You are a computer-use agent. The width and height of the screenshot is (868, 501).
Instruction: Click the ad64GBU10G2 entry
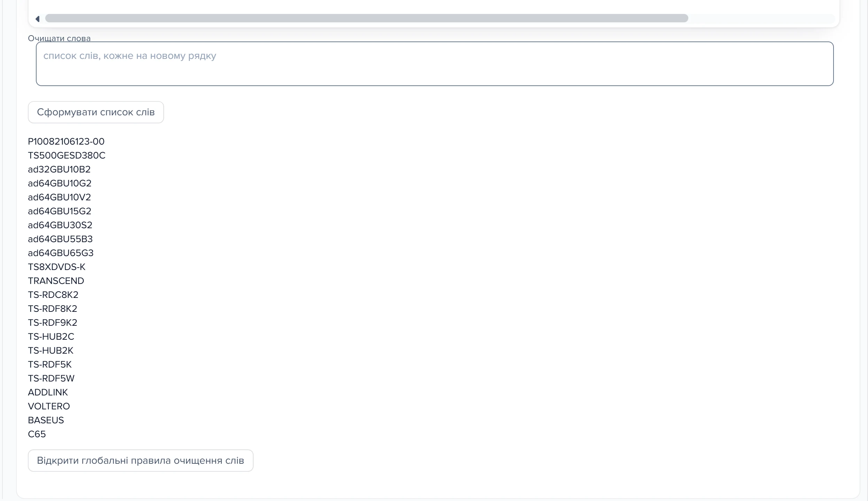(60, 183)
